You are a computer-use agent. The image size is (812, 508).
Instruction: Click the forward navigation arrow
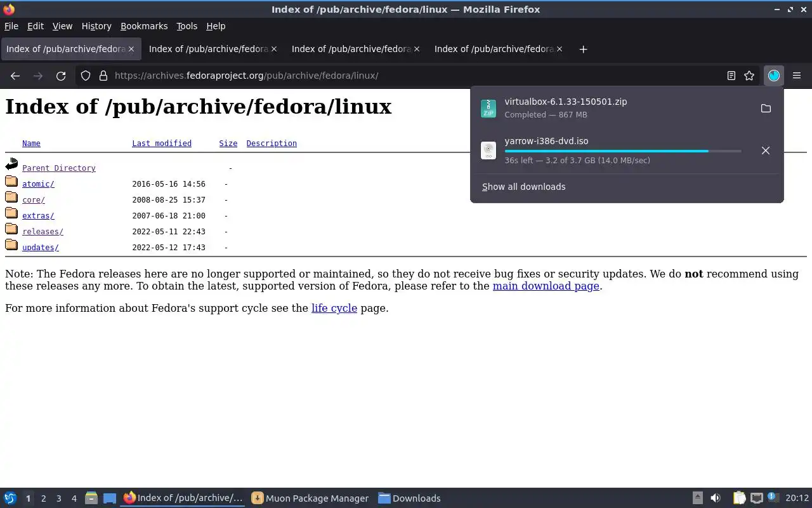[38, 76]
